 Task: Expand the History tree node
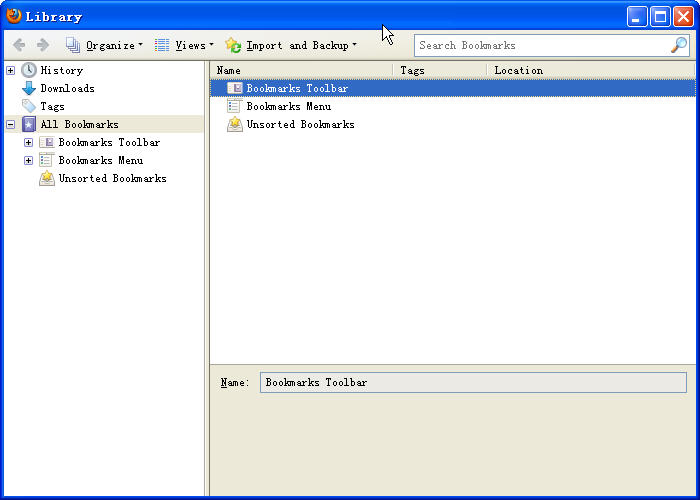pos(10,70)
